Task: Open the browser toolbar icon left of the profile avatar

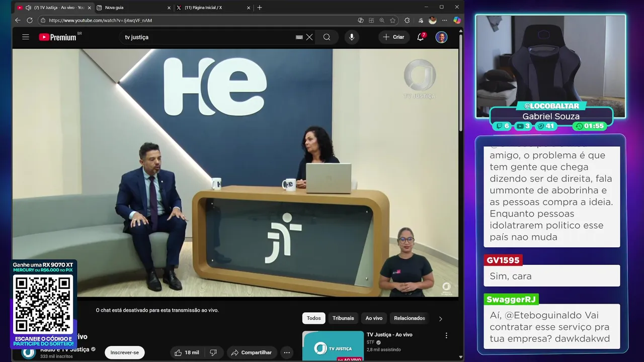Action: point(420,20)
